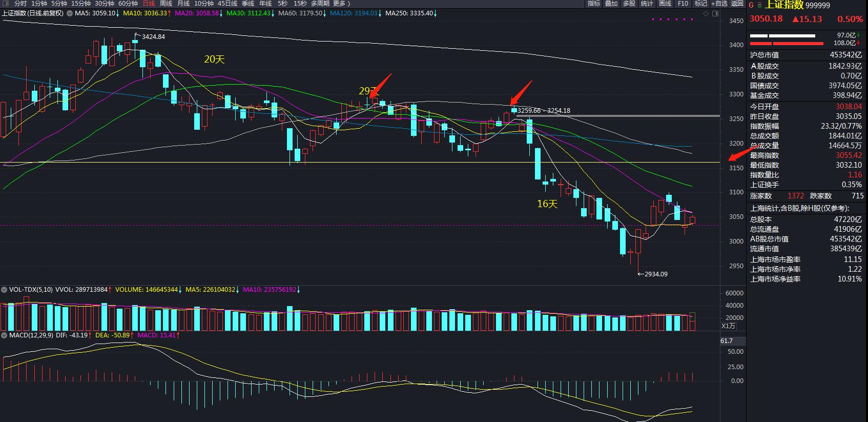Toggle the side panel layout icon
868x422 pixels.
pos(716,14)
